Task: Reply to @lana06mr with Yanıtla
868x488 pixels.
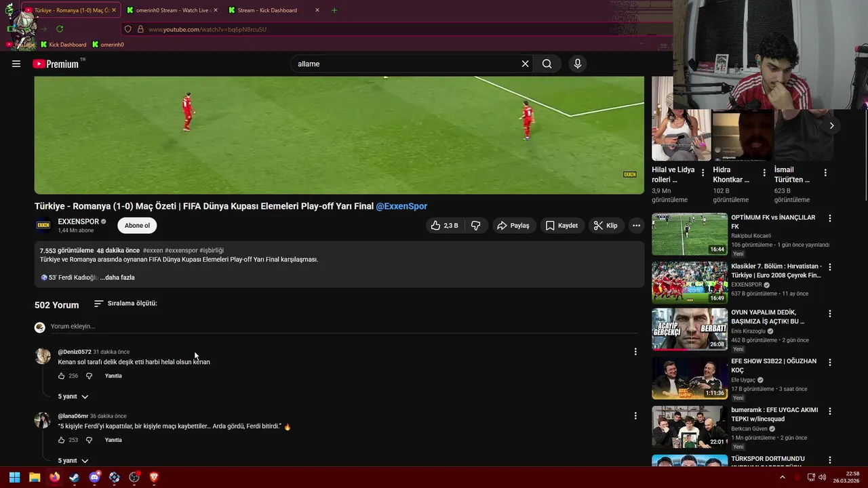Action: 113,440
